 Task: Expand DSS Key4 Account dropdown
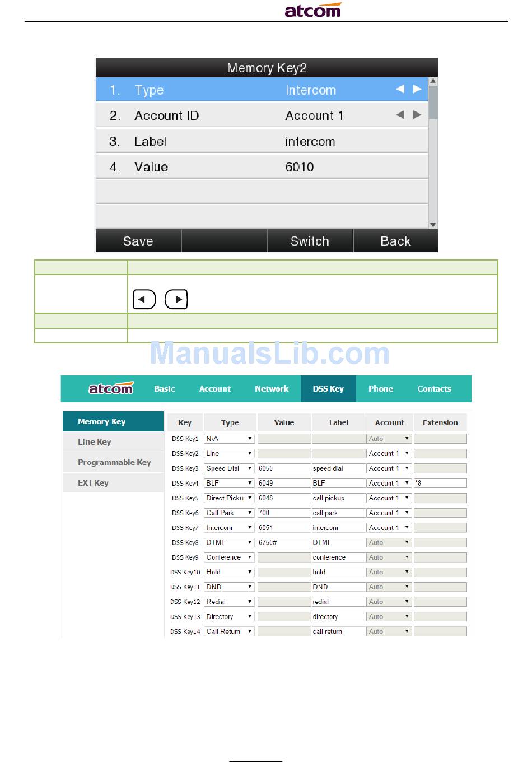click(389, 483)
